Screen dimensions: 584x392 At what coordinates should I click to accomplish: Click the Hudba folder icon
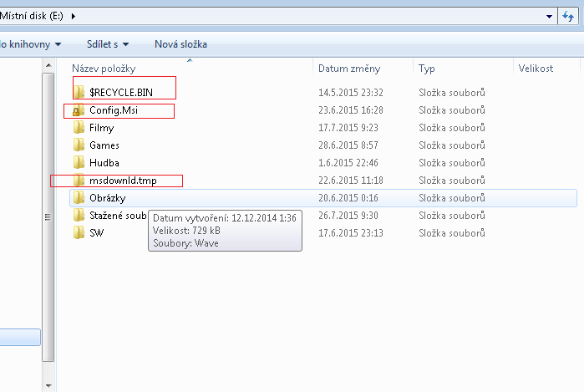click(x=79, y=163)
